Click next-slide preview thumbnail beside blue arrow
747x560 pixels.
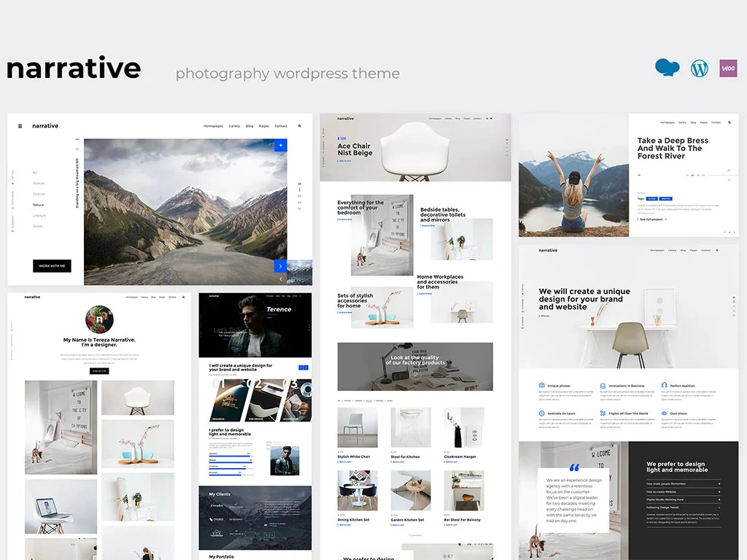click(300, 273)
